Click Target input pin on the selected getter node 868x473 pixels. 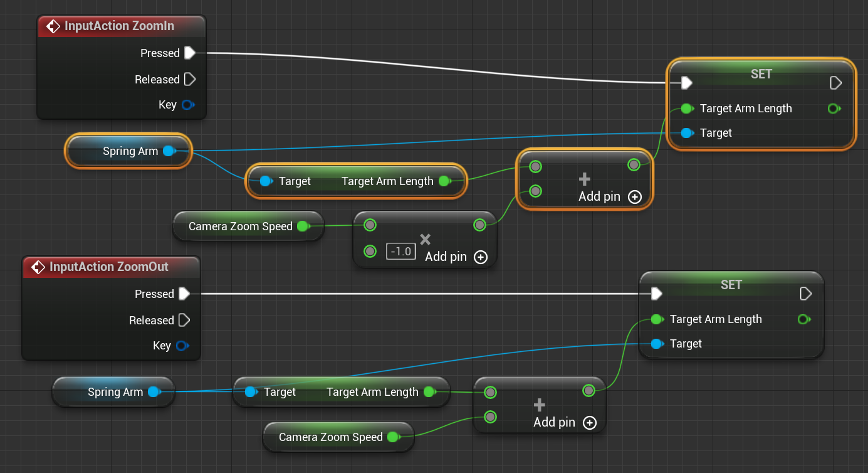pyautogui.click(x=266, y=181)
